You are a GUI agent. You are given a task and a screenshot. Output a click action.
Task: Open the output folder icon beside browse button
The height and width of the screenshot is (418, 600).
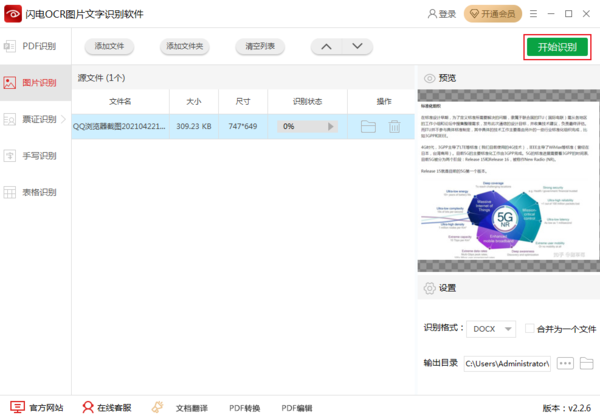click(x=587, y=362)
